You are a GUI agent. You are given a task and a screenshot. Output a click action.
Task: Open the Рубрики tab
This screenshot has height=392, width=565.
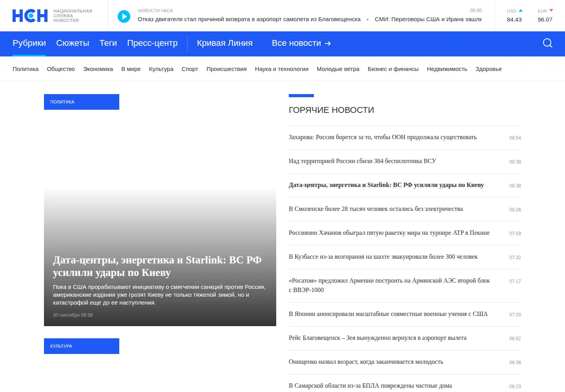pyautogui.click(x=29, y=43)
